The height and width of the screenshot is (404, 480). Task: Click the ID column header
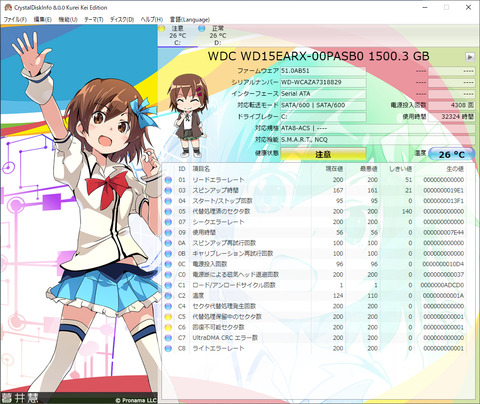click(x=182, y=169)
